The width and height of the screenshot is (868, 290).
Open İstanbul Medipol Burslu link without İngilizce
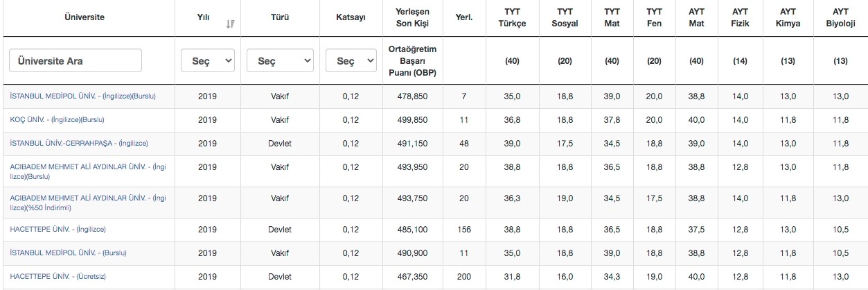69,253
